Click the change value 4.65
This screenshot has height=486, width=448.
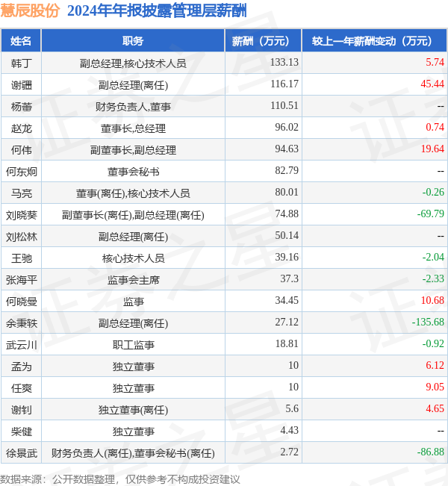coord(435,408)
